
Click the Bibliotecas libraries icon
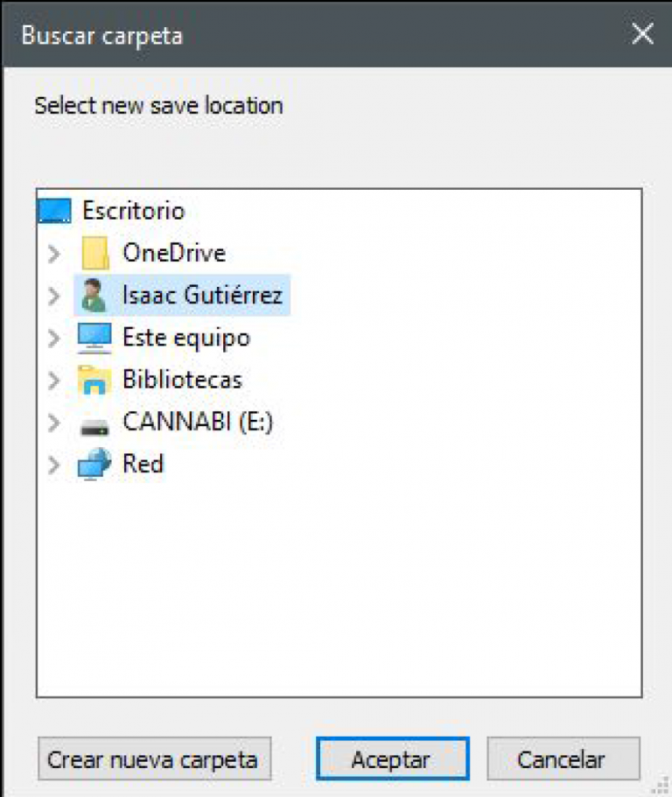pyautogui.click(x=94, y=380)
